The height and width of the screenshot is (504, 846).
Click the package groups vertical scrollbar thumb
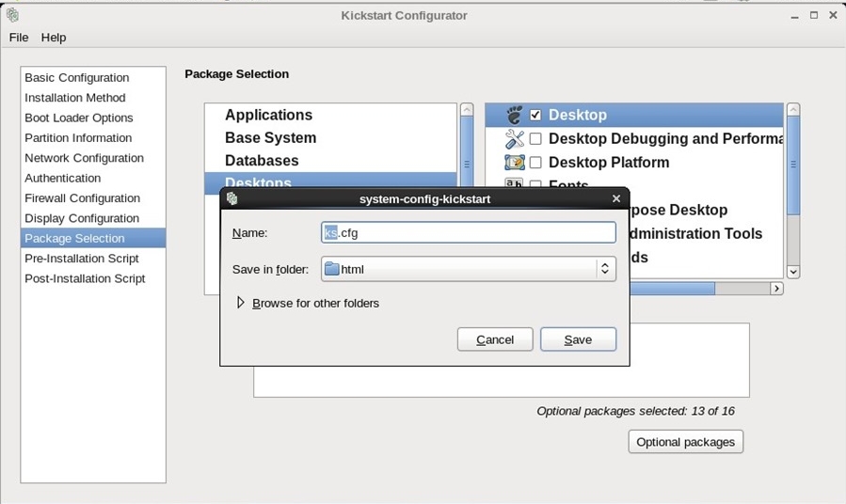(792, 165)
